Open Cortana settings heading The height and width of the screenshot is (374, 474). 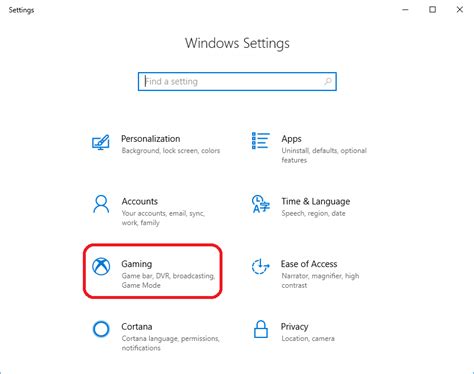click(x=137, y=327)
